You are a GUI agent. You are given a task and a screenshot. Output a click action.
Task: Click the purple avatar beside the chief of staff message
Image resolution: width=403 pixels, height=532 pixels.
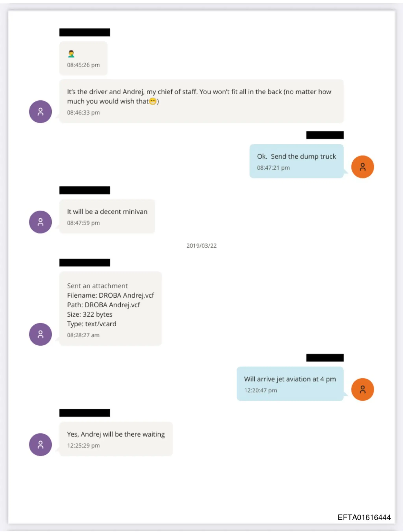click(40, 112)
